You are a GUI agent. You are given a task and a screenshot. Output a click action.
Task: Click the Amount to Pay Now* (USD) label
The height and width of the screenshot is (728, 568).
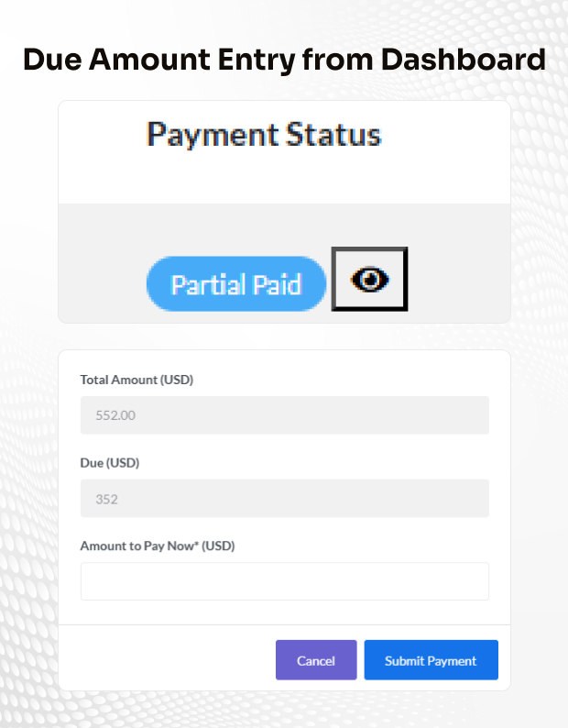click(158, 546)
